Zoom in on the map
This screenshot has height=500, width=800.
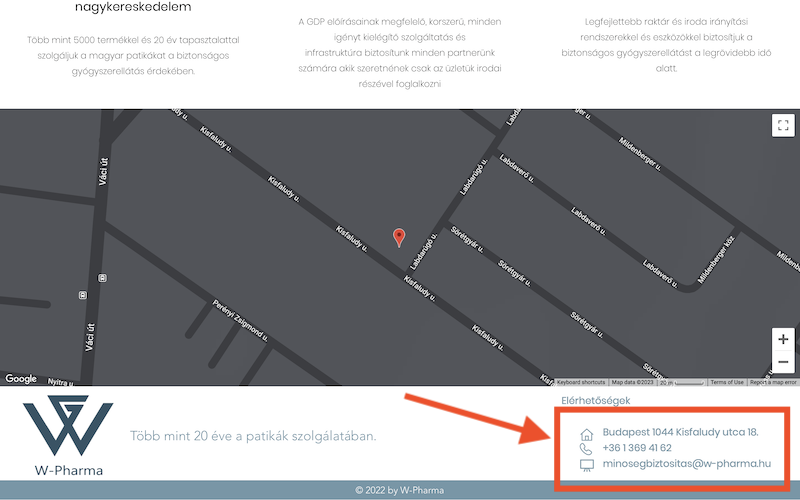[783, 339]
